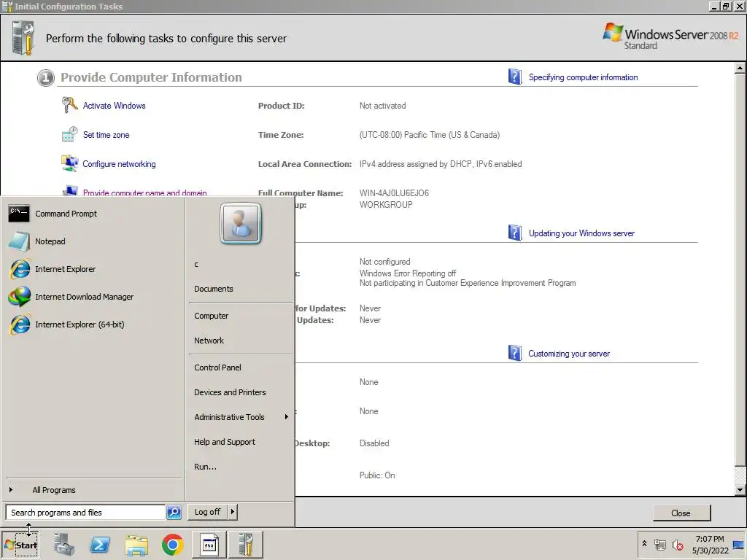Click the scrollbar up arrow
This screenshot has width=747, height=560.
tap(740, 68)
